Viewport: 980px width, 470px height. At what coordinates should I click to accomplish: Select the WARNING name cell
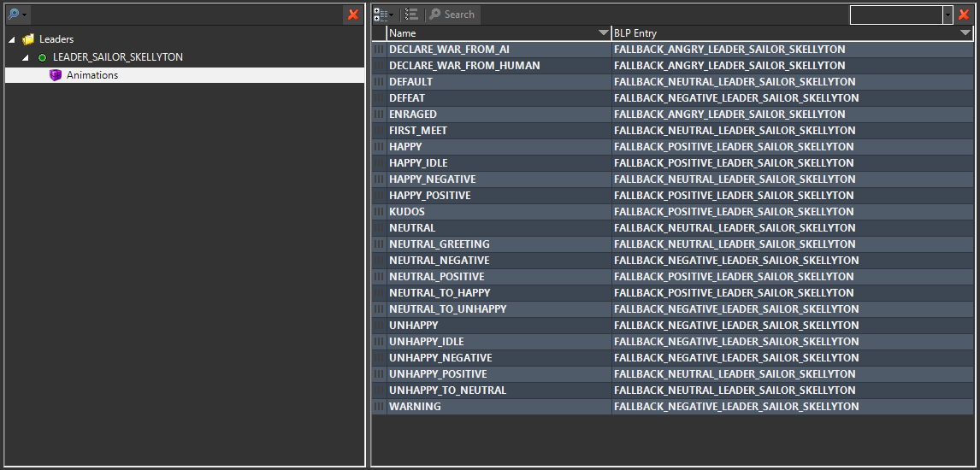click(x=499, y=406)
